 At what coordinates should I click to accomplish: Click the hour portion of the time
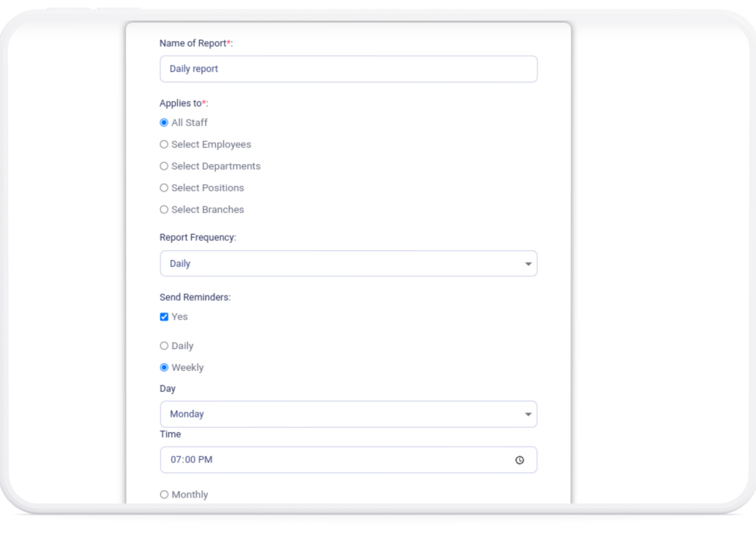pos(176,460)
